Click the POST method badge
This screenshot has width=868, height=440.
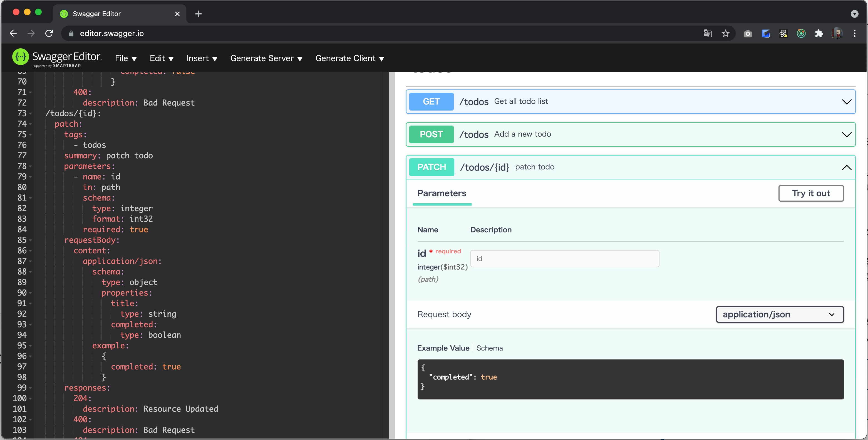pos(431,134)
